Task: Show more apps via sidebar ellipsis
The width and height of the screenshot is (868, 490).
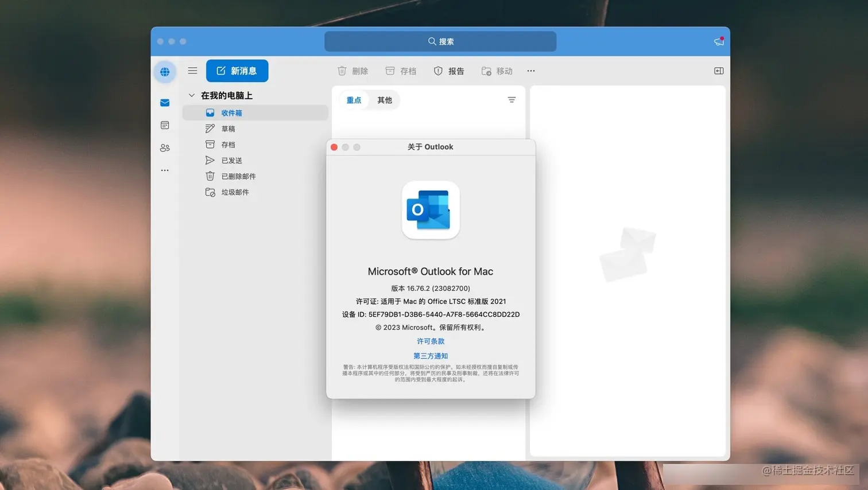Action: 165,170
